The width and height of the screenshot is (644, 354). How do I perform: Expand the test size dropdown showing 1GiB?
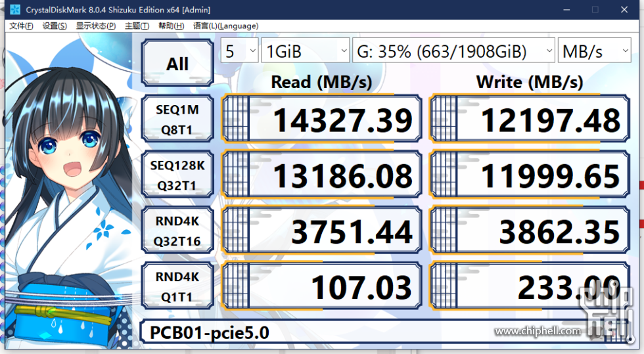305,51
